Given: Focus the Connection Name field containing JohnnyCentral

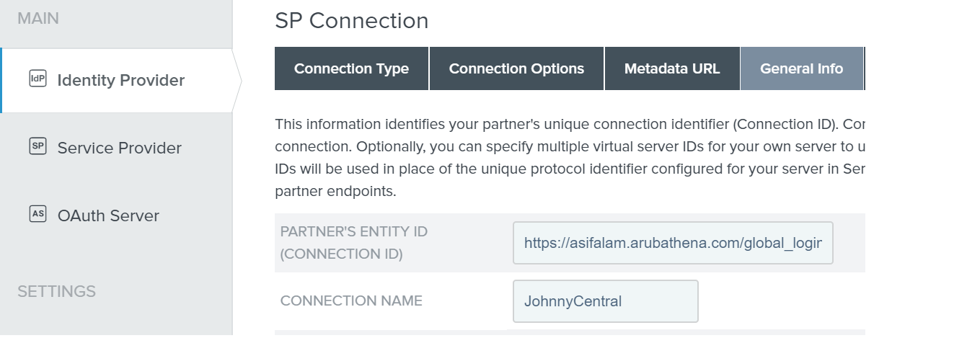Looking at the screenshot, I should pyautogui.click(x=605, y=301).
